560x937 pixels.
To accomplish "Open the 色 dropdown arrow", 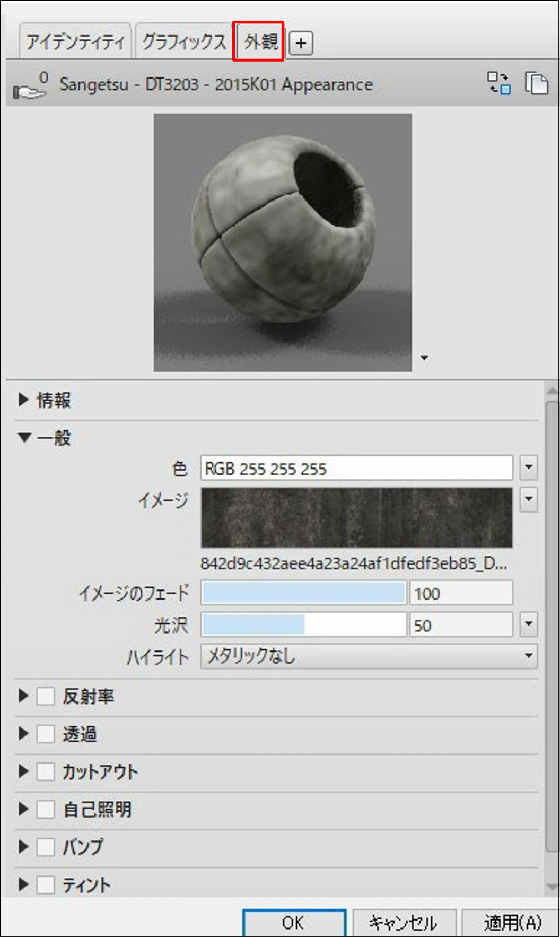I will coord(529,467).
